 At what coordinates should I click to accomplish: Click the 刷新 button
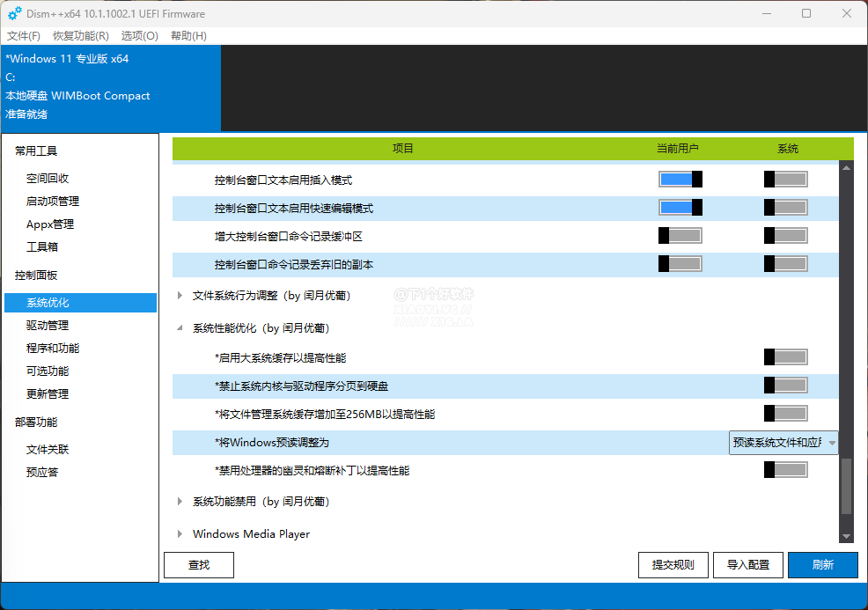(823, 564)
